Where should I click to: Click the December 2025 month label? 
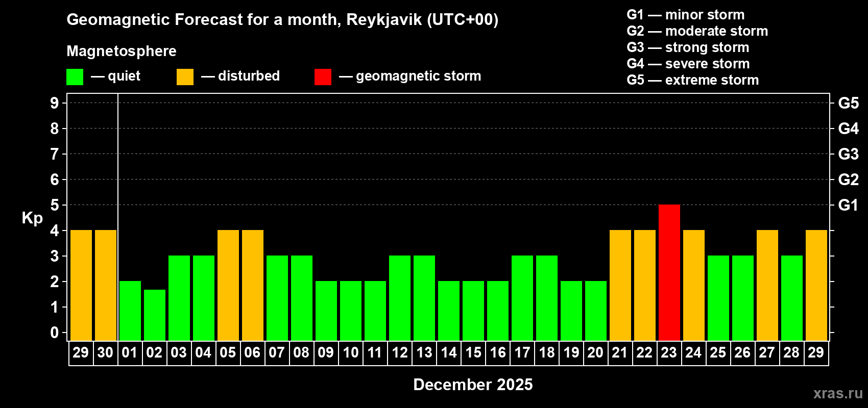click(x=473, y=385)
